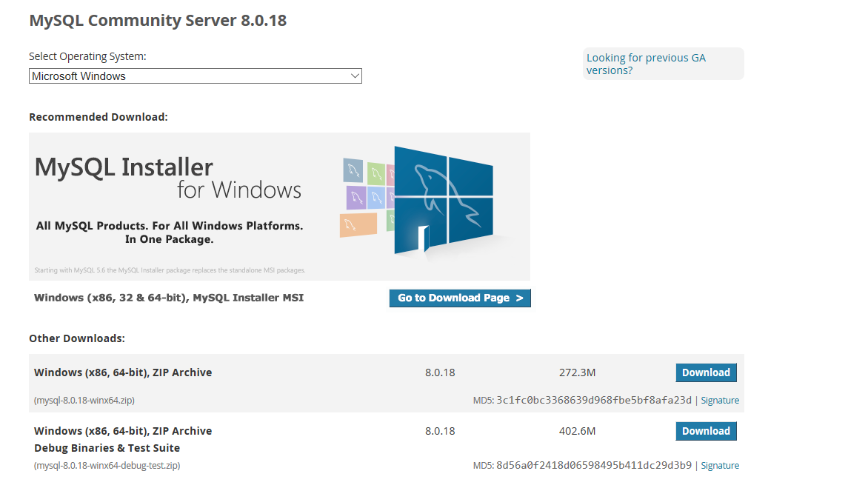Click the 8.0.18 version in the 272.3M row
Image resolution: width=868 pixels, height=488 pixels.
pos(440,372)
